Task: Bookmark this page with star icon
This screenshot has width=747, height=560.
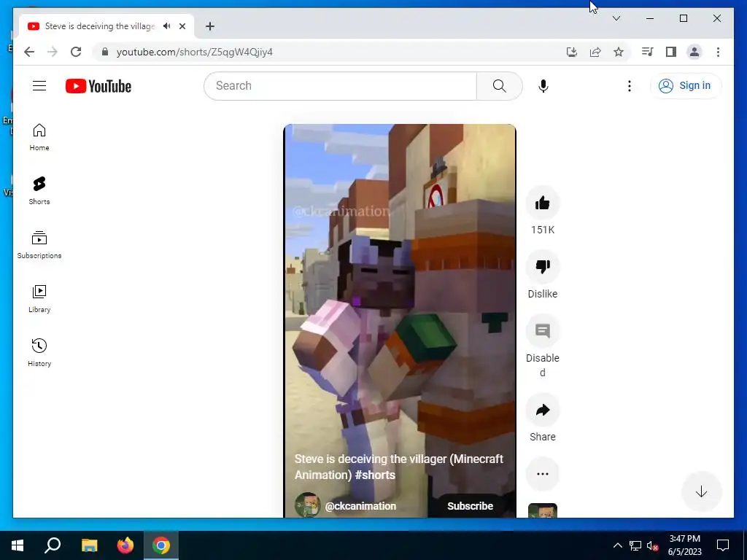Action: click(x=619, y=52)
